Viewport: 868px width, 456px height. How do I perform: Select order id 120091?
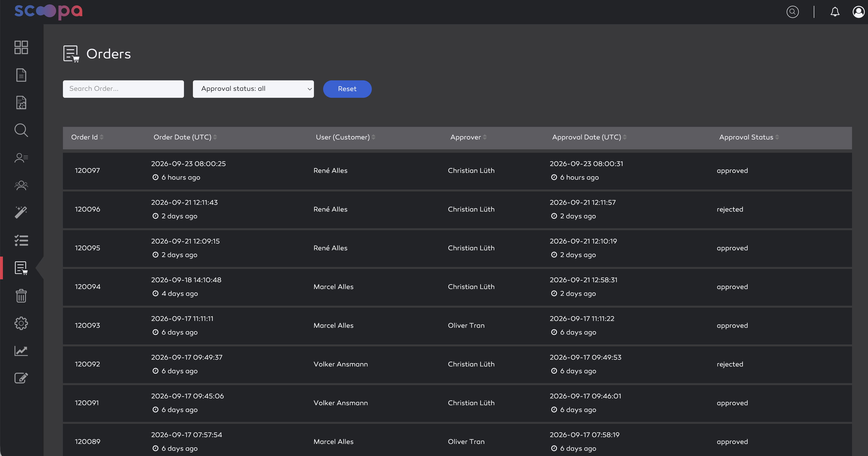pos(87,403)
